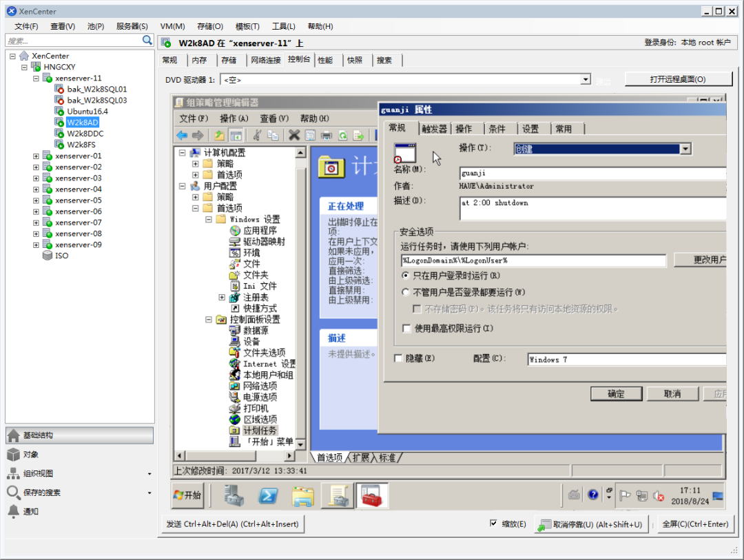Click the export list icon in the toolbar

click(359, 135)
